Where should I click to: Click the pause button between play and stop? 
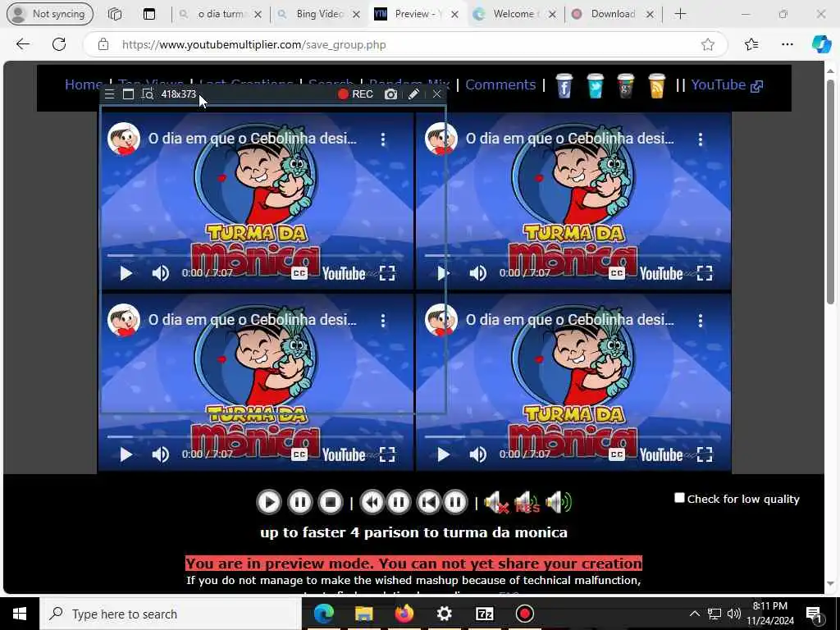pyautogui.click(x=300, y=503)
